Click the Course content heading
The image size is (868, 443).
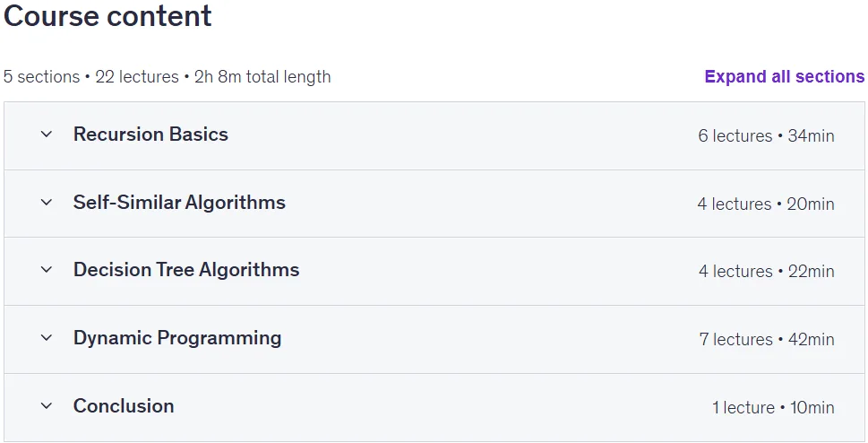pyautogui.click(x=107, y=15)
